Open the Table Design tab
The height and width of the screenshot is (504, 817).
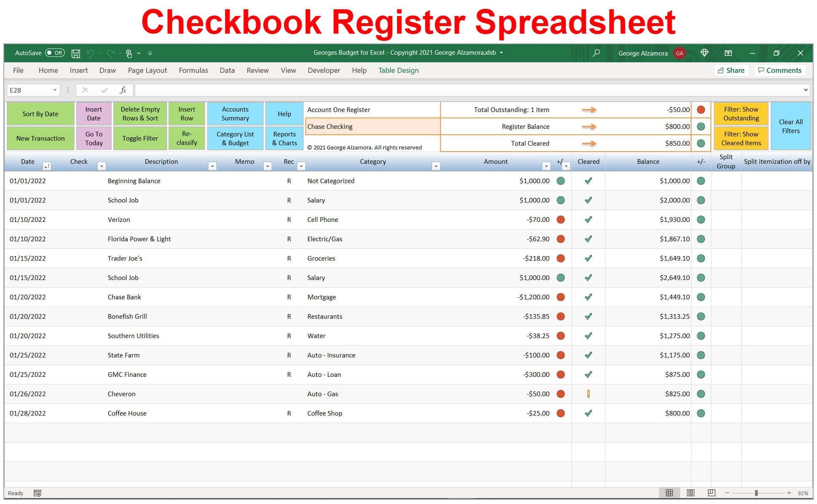[398, 70]
